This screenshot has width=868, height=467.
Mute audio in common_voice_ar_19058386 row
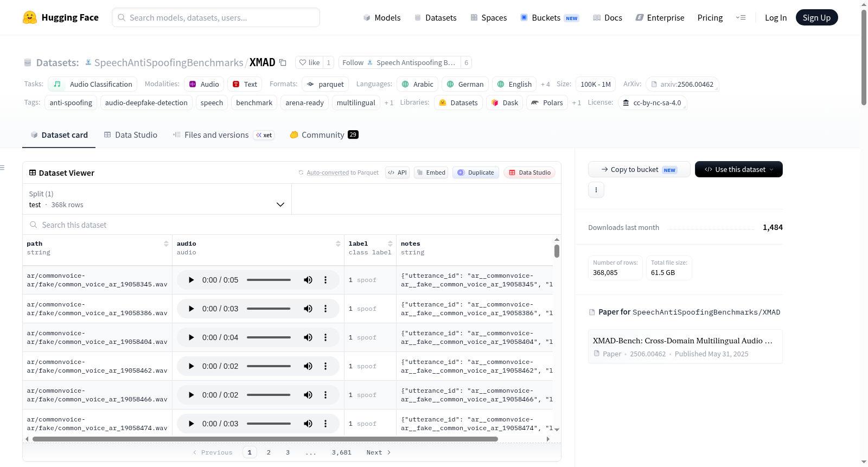pos(308,309)
